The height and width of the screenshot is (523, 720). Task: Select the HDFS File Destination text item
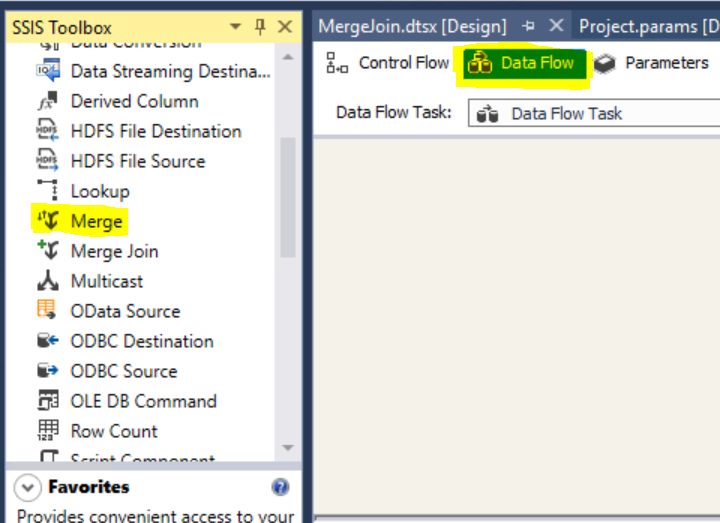point(156,131)
